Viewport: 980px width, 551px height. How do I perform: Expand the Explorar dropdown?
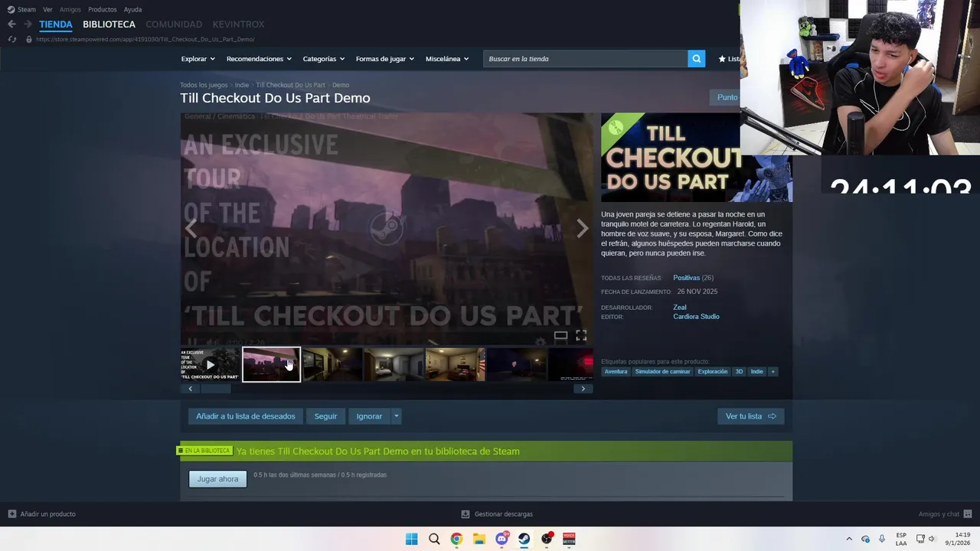198,59
